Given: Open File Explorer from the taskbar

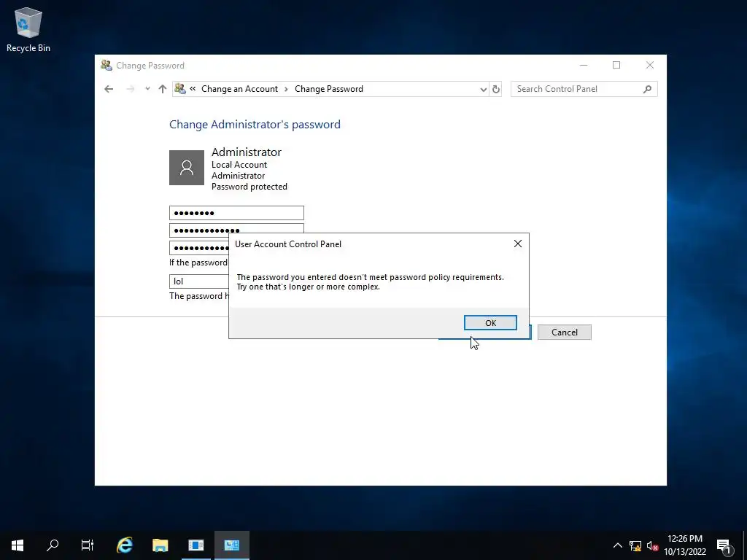Looking at the screenshot, I should coord(160,545).
